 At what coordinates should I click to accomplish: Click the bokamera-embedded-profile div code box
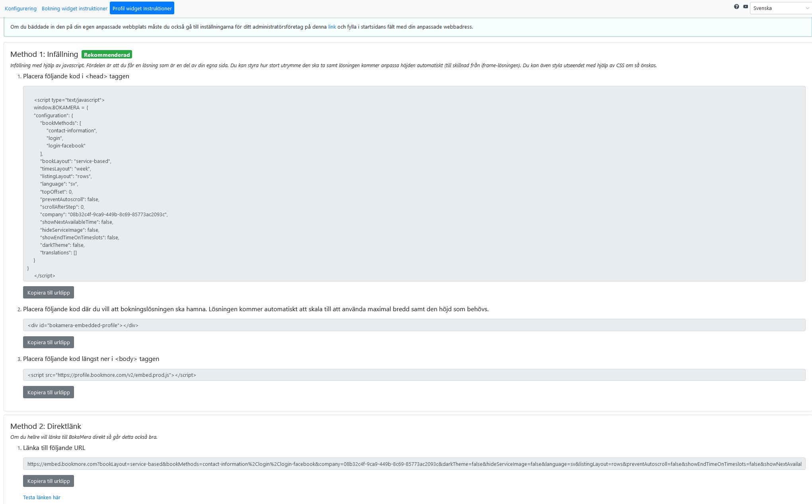click(x=414, y=325)
